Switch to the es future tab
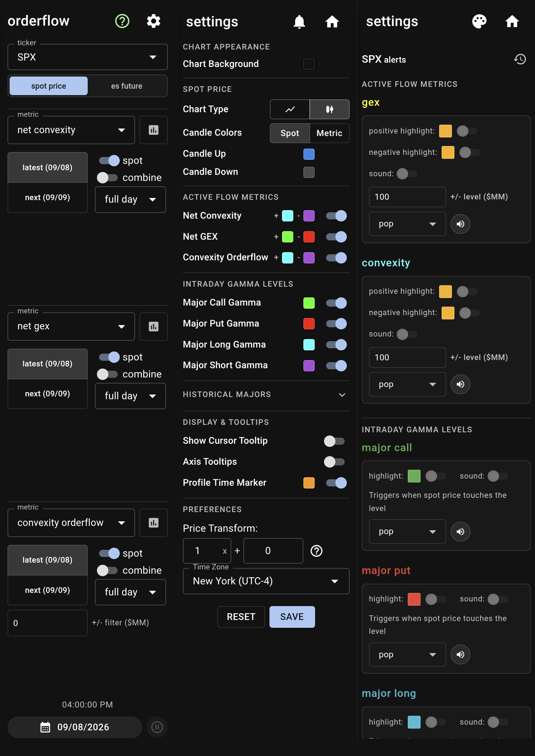This screenshot has height=756, width=535. [127, 86]
